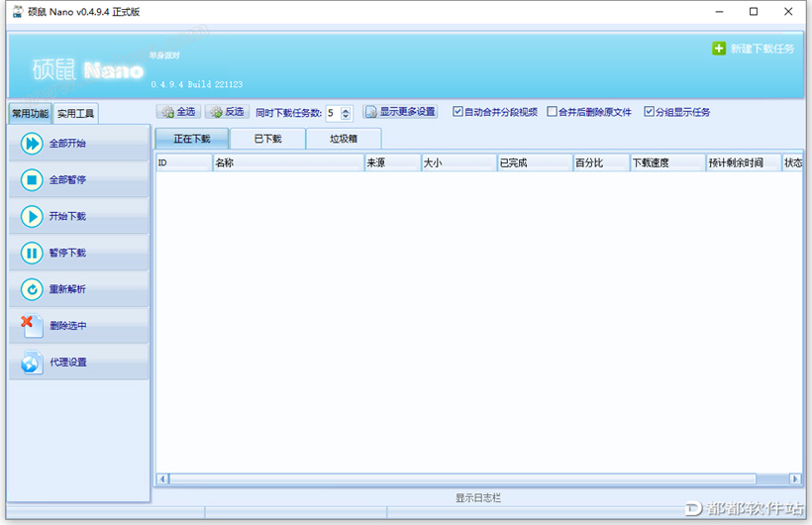Click the 删除选中 delete icon
The image size is (812, 525).
32,326
